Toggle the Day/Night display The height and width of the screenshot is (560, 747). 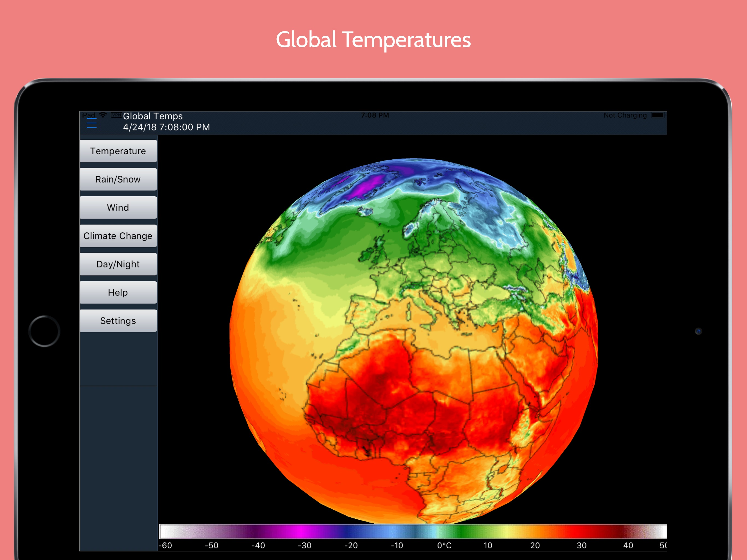click(x=118, y=264)
